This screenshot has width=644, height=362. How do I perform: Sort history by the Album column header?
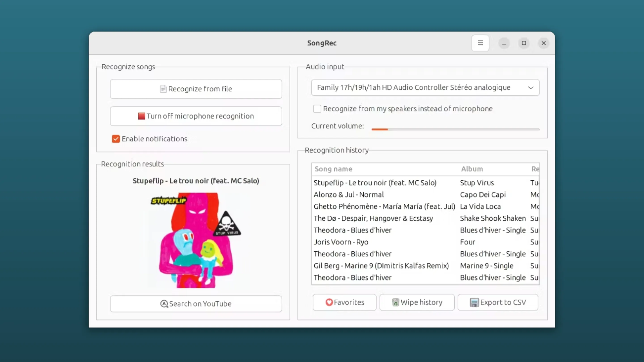(472, 169)
